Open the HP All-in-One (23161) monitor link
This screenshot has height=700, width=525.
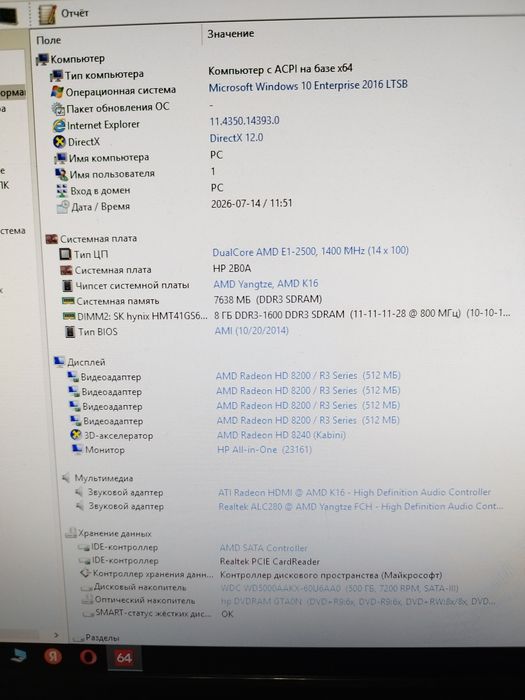coord(264,450)
